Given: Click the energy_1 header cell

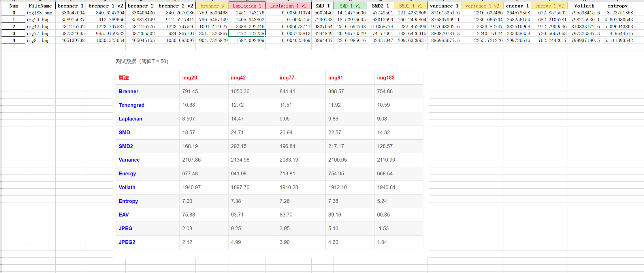Looking at the screenshot, I should coord(517,6).
